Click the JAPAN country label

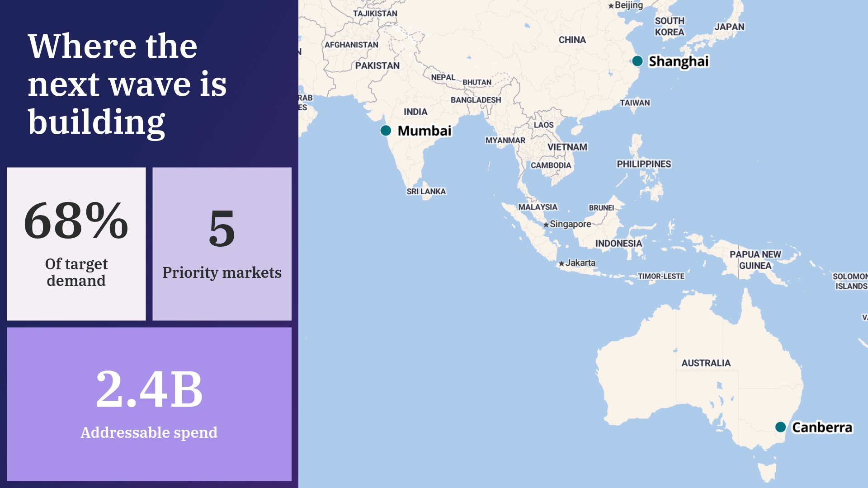click(x=729, y=27)
